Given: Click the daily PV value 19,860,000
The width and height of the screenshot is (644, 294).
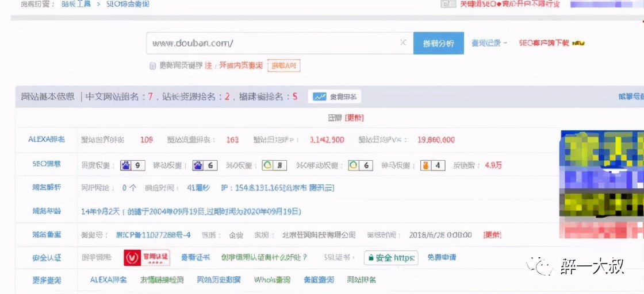Looking at the screenshot, I should click(436, 140).
